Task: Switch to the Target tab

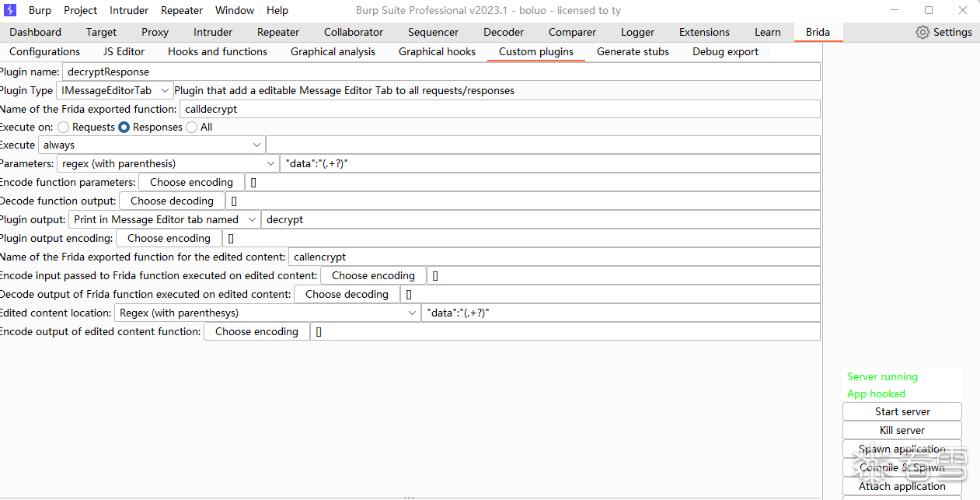Action: click(102, 32)
